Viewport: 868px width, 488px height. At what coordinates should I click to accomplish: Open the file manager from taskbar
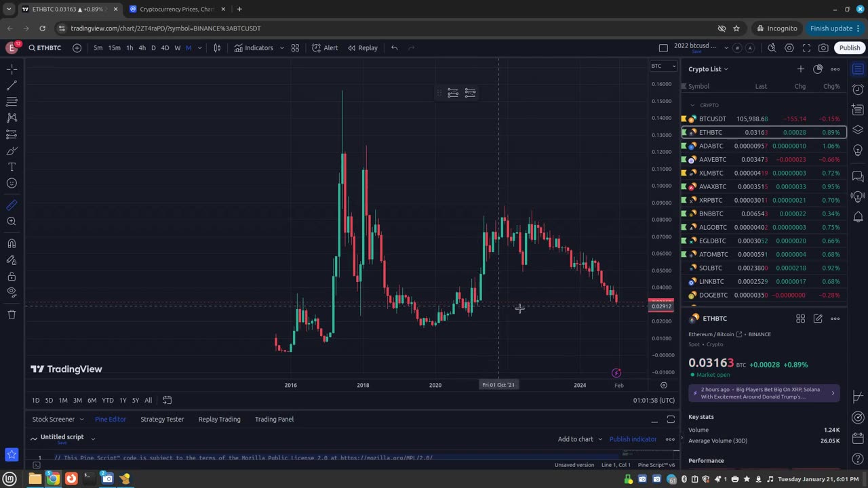pos(35,479)
